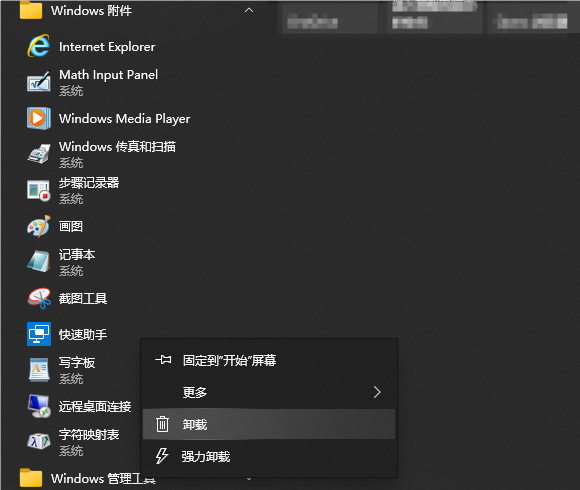Click the Windows 管理工具 folder name
This screenshot has width=580, height=490.
103,478
